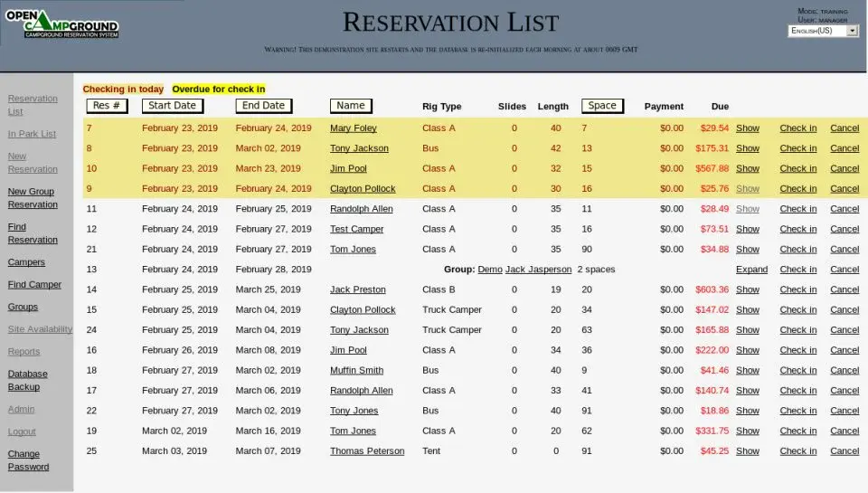This screenshot has height=493, width=868.
Task: Go to Find Reservation page
Action: 33,233
